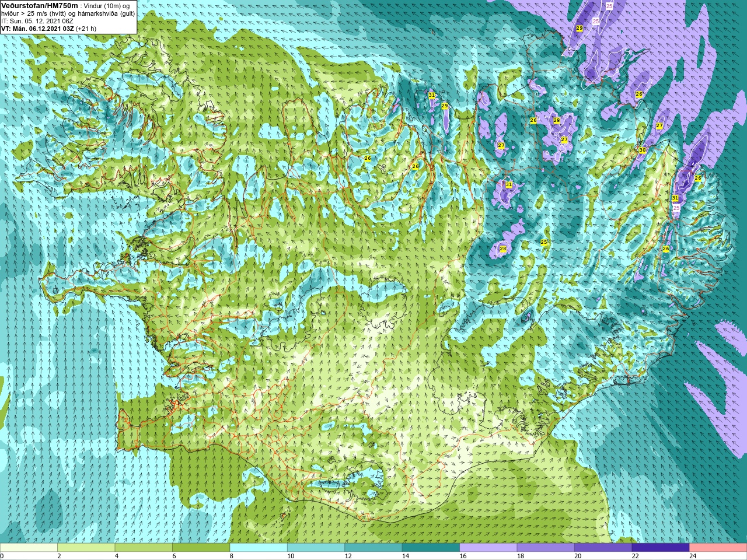Screen dimensions: 747x560
Task: Select the 14–16 m/s dark teal legend swatch
Action: coord(431,548)
